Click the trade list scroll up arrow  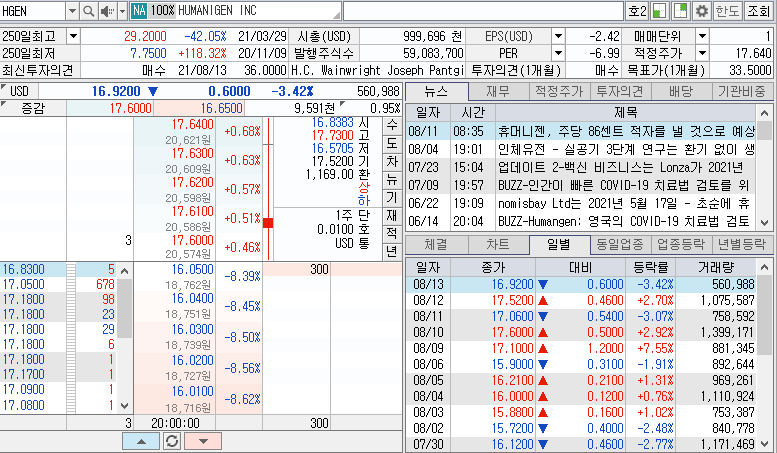pyautogui.click(x=125, y=271)
